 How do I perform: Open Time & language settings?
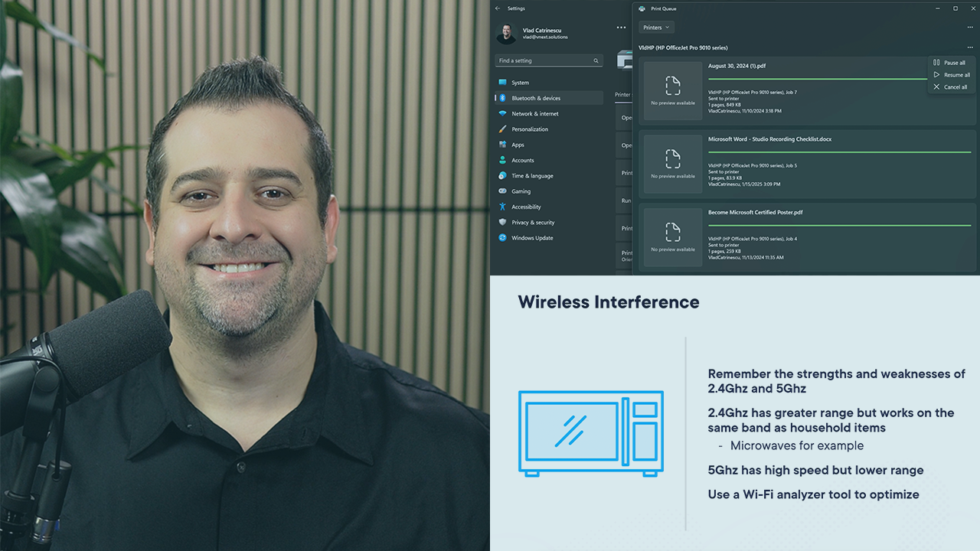[532, 176]
